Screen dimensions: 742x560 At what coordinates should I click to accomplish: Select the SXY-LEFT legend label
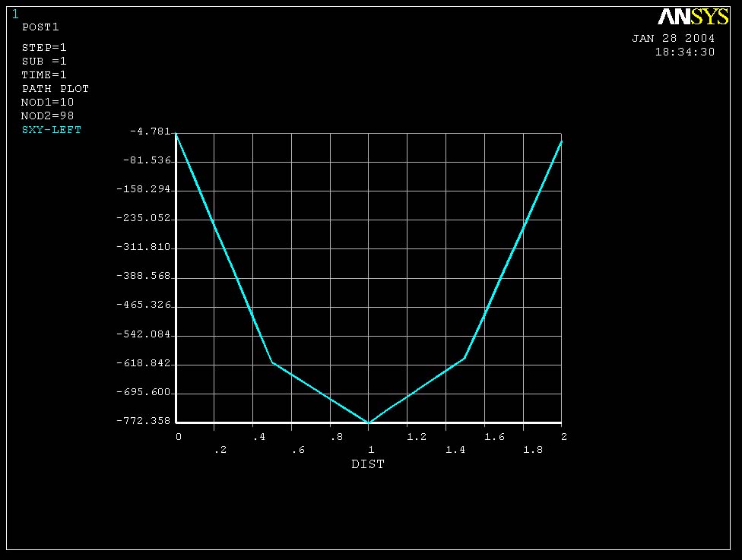coord(52,130)
